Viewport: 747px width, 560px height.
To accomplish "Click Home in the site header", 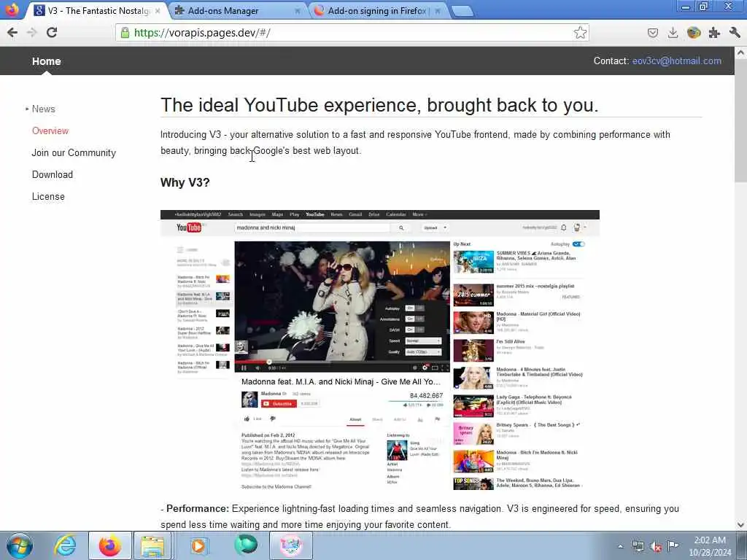I will pyautogui.click(x=46, y=61).
